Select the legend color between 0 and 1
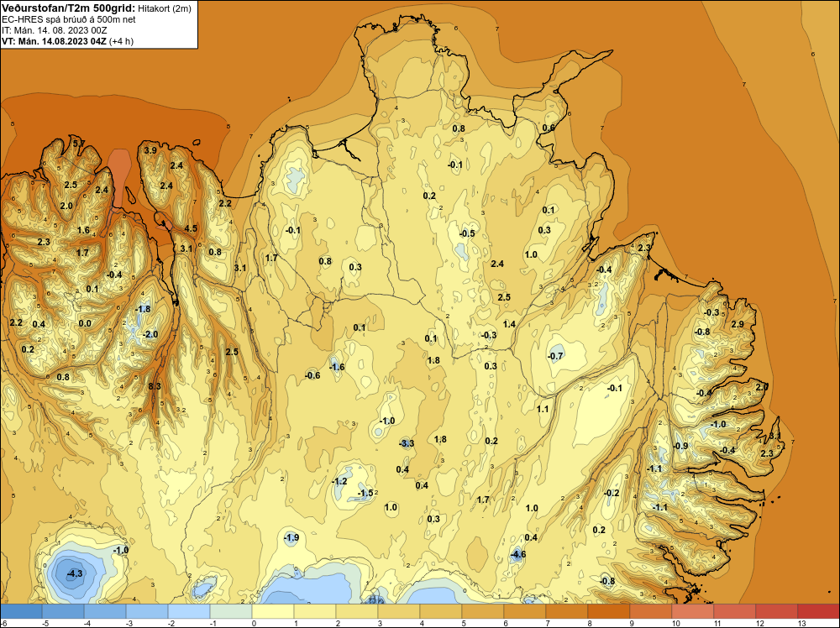840x628 pixels. point(273,611)
